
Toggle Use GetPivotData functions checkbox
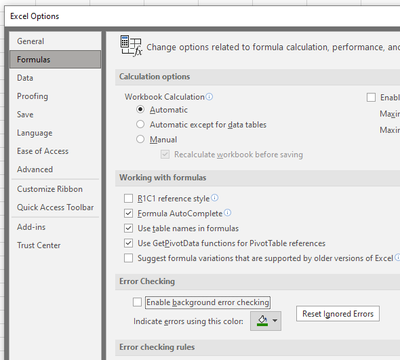point(128,243)
